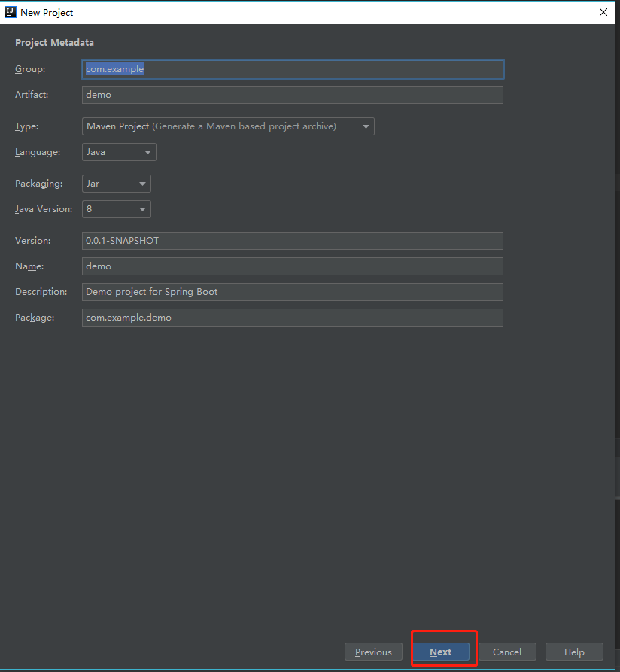The width and height of the screenshot is (620, 672).
Task: Open Help for the dialog
Action: [x=574, y=652]
